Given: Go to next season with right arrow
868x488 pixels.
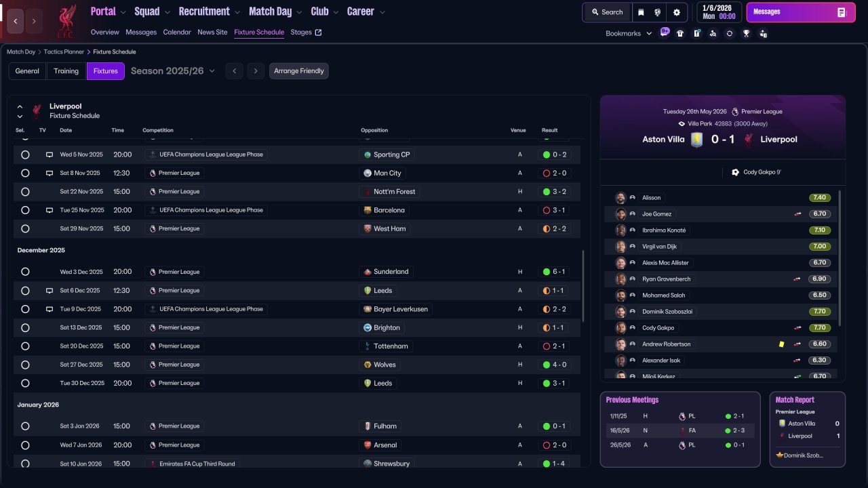Looking at the screenshot, I should (255, 71).
